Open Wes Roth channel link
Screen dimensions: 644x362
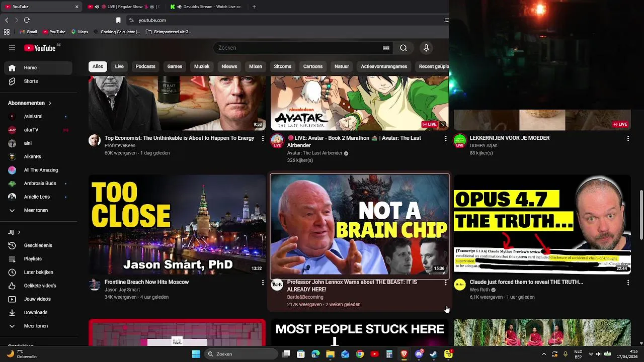click(x=479, y=290)
